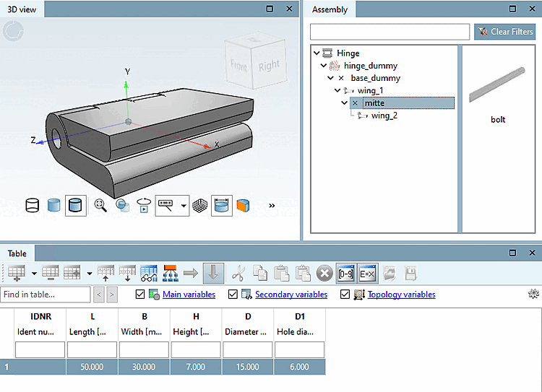Start the rotate animation tool
Screen dimensions: 542x392
coord(144,205)
